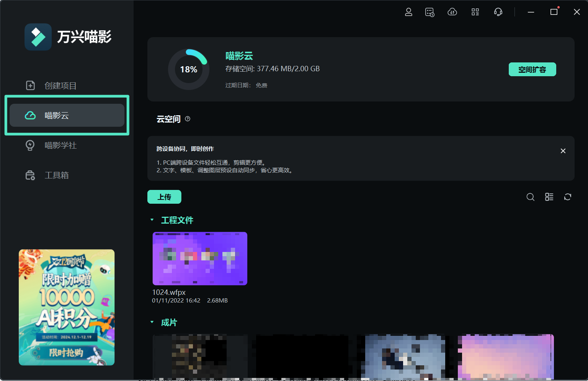
Task: Open the 工具箱 section
Action: 56,175
